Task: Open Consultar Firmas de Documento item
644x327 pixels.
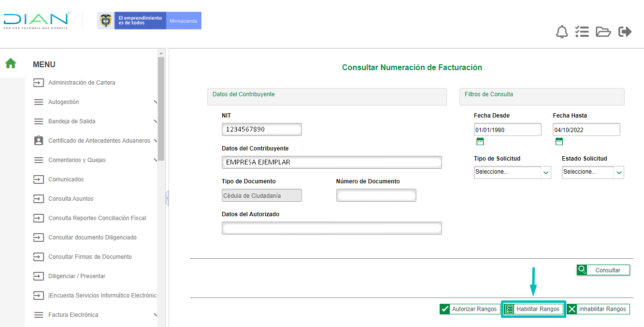Action: pyautogui.click(x=90, y=257)
